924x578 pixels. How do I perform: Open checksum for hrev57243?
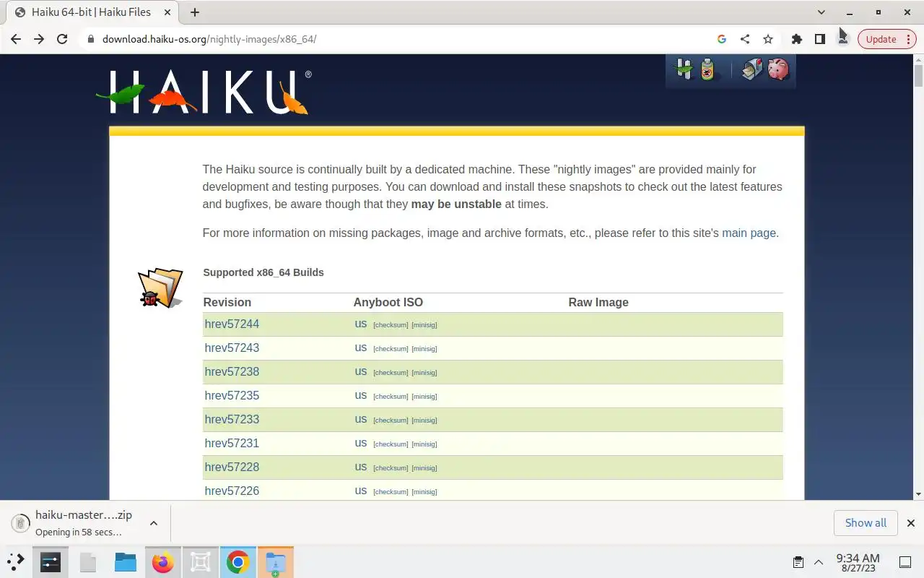click(x=391, y=349)
